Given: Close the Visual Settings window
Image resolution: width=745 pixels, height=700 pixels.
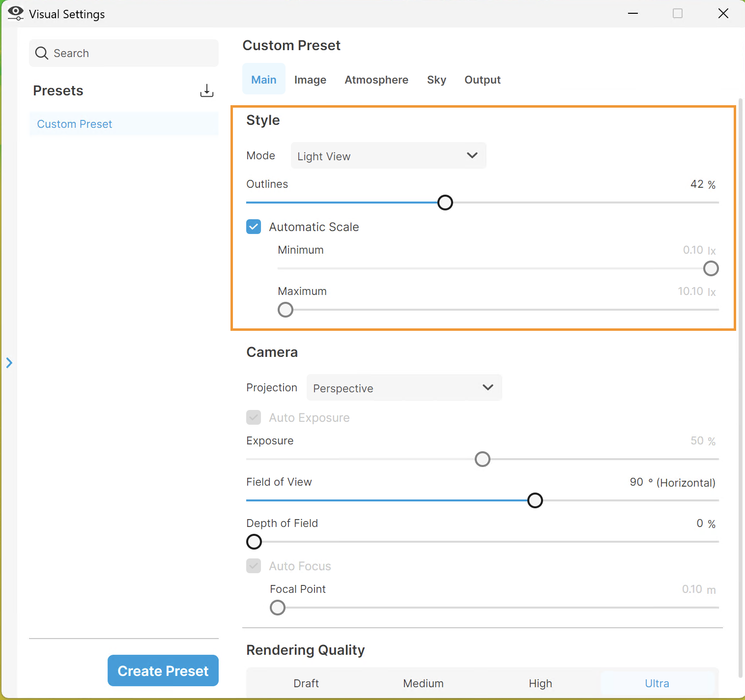Looking at the screenshot, I should (723, 13).
